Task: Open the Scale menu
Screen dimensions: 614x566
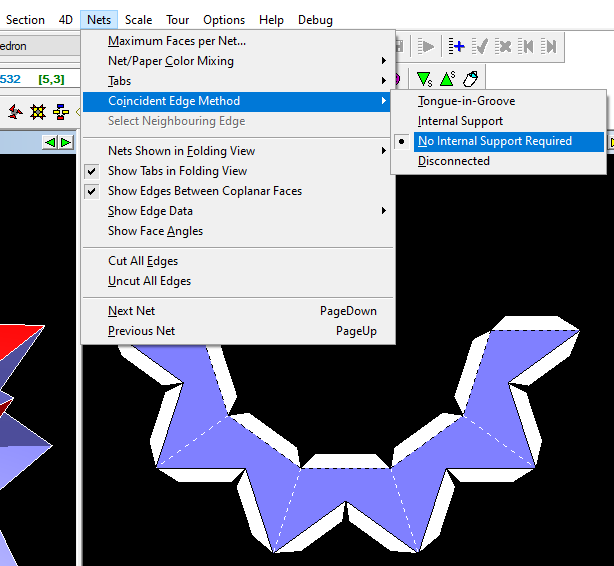Action: pos(139,20)
